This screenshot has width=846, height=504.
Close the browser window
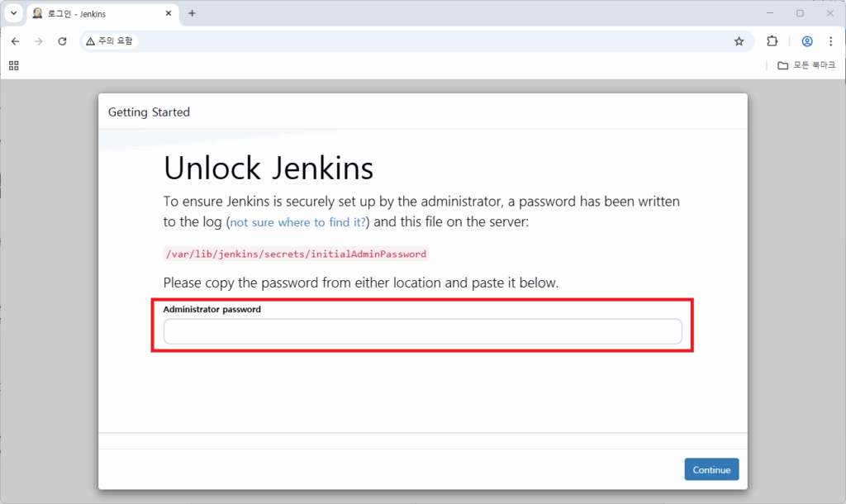(829, 13)
